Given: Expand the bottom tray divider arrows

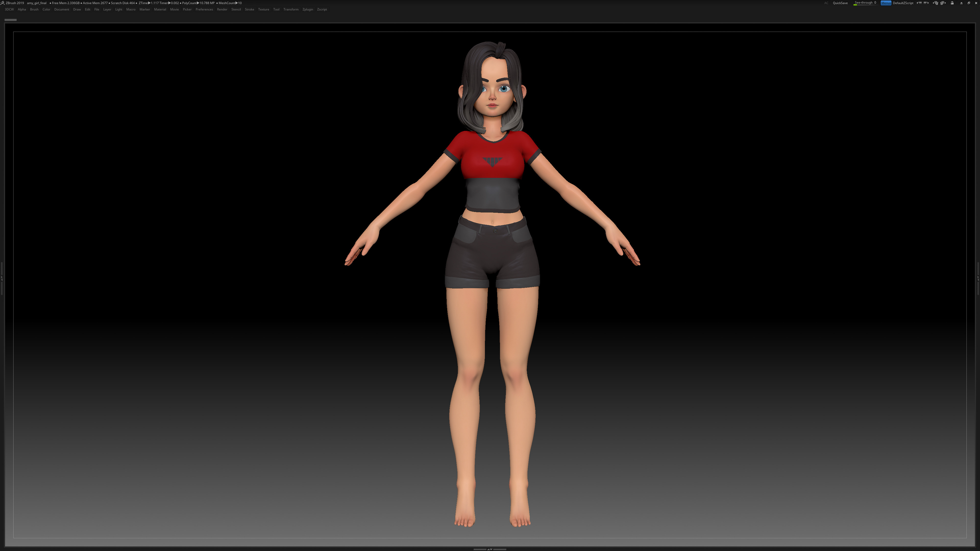Looking at the screenshot, I should point(490,549).
